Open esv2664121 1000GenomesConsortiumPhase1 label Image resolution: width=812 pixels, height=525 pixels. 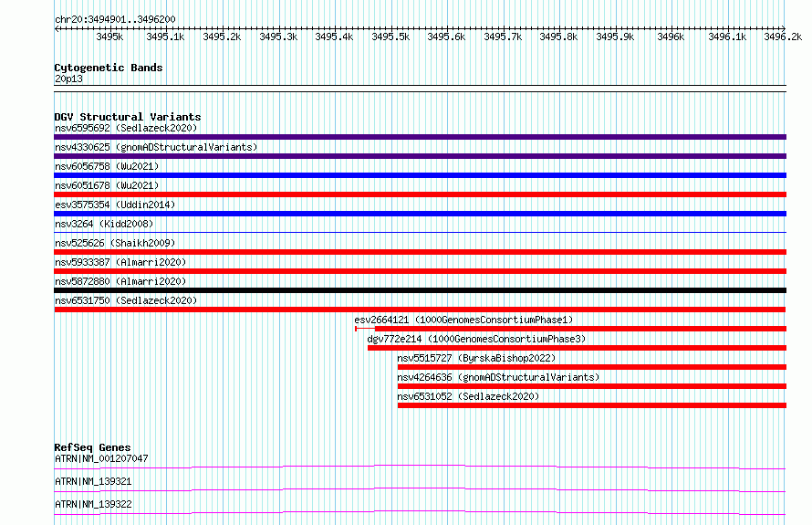click(463, 320)
